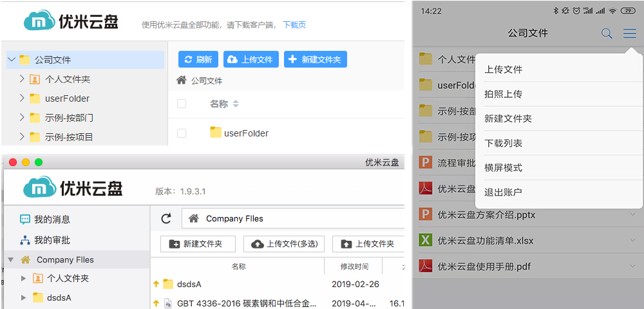Sort by the 修改时间 column header

(354, 267)
